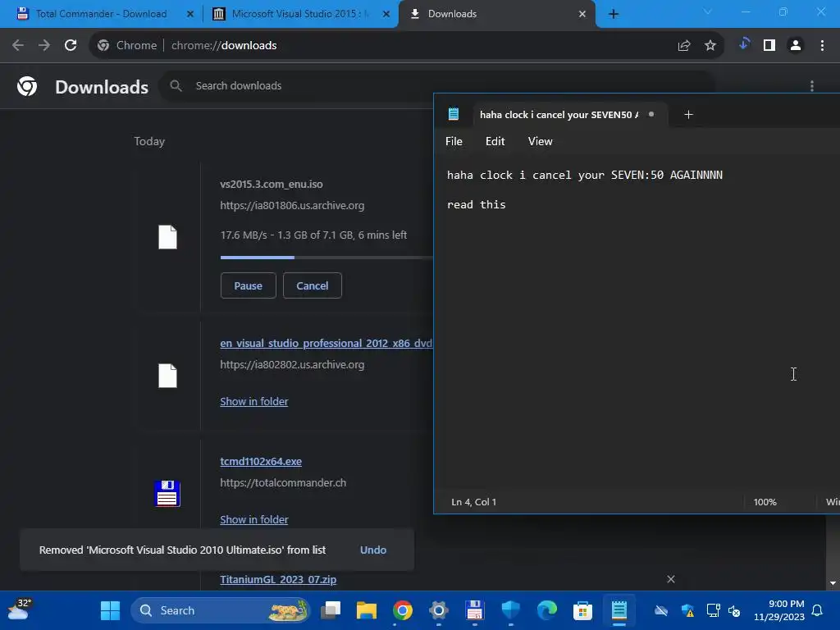Focus the Search downloads field

click(436, 85)
